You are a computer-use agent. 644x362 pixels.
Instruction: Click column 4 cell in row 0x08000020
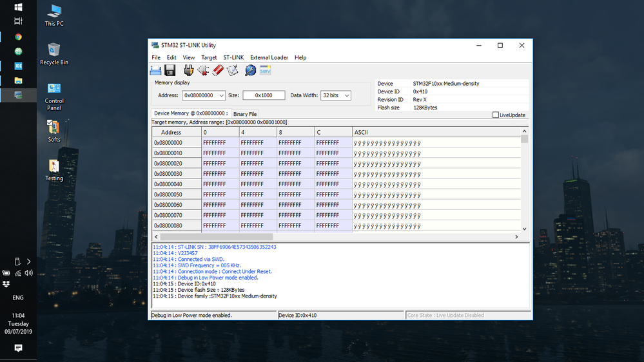(258, 164)
